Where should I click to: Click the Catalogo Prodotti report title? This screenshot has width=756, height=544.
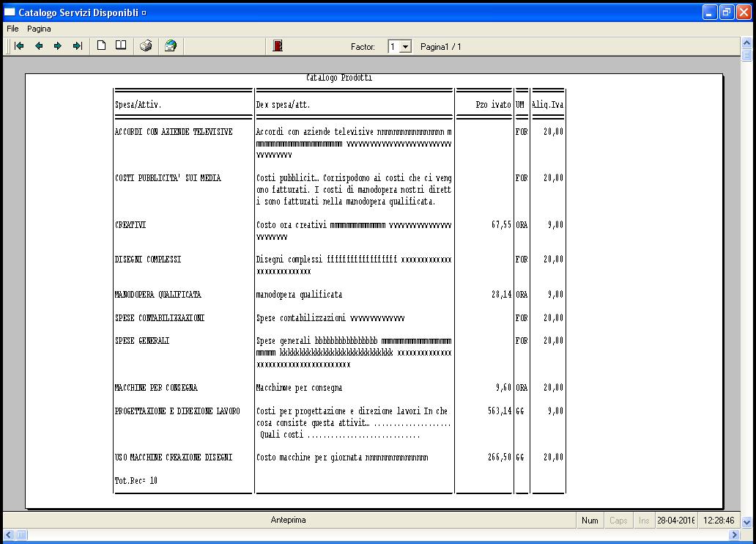[339, 78]
